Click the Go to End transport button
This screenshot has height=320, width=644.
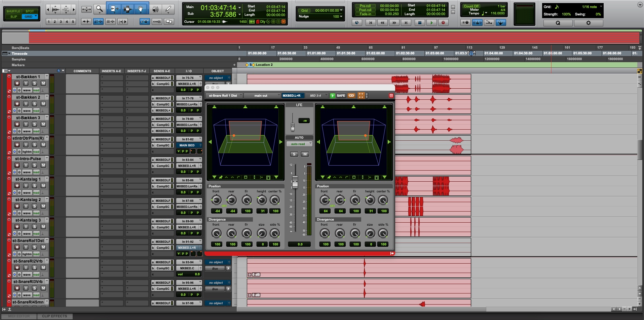(406, 22)
